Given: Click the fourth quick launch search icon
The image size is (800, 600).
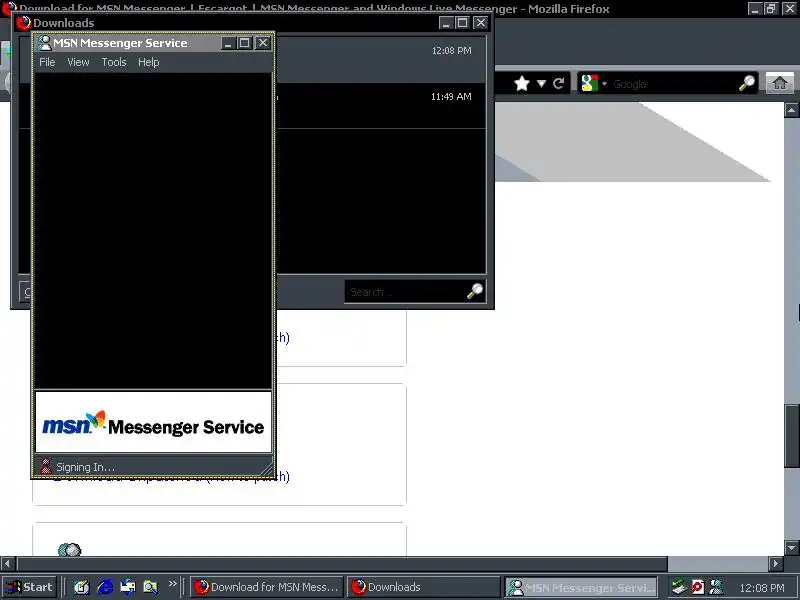Looking at the screenshot, I should [151, 587].
